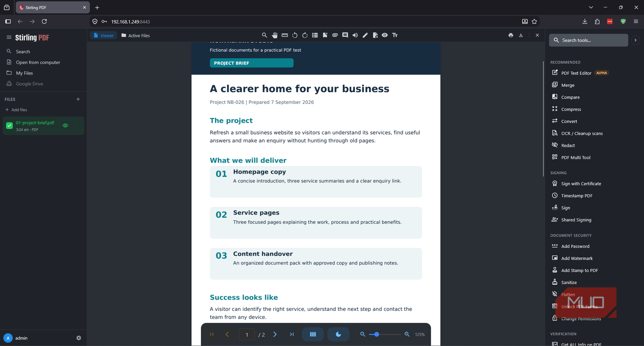Rotate the page counter-clockwise

[295, 35]
